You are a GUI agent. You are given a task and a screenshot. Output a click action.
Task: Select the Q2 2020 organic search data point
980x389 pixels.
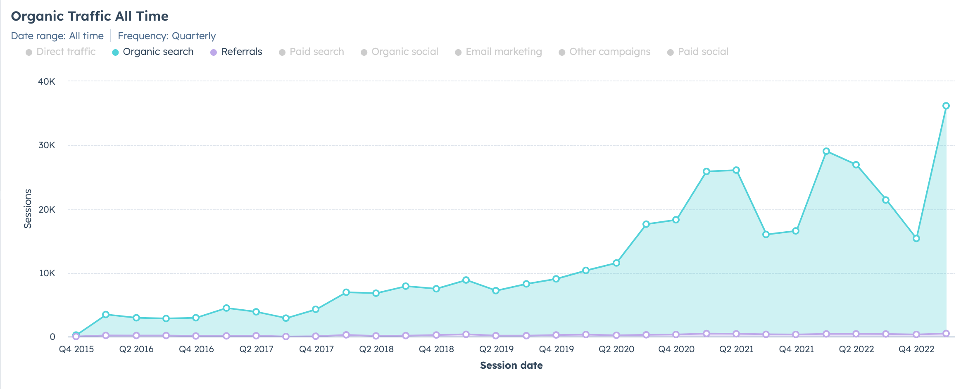coord(616,263)
